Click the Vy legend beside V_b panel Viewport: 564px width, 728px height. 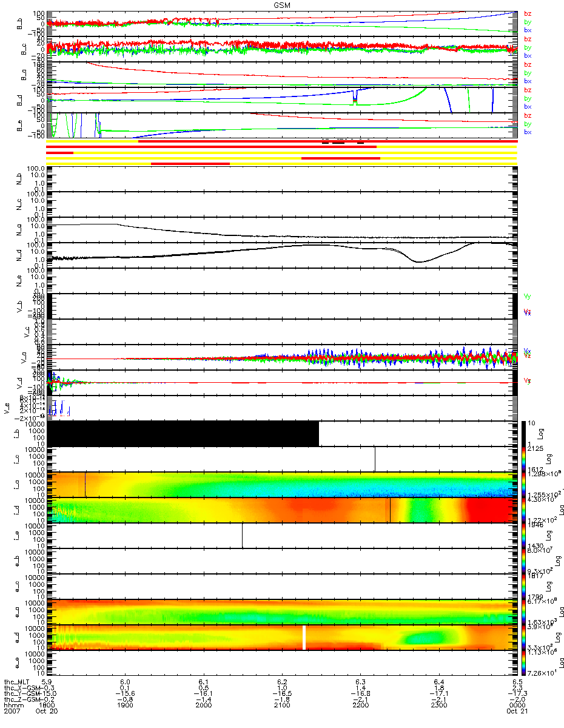pyautogui.click(x=527, y=296)
